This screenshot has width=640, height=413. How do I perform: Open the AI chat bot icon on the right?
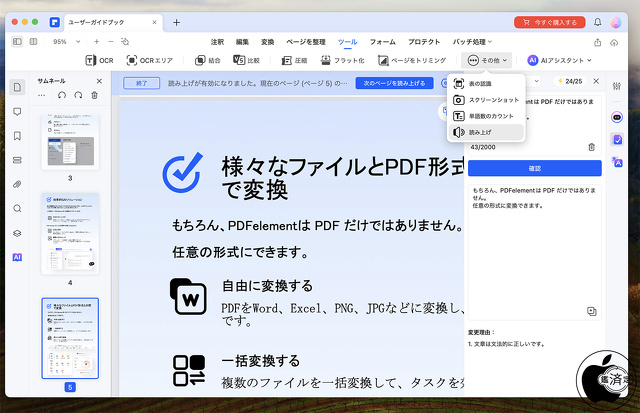(617, 118)
